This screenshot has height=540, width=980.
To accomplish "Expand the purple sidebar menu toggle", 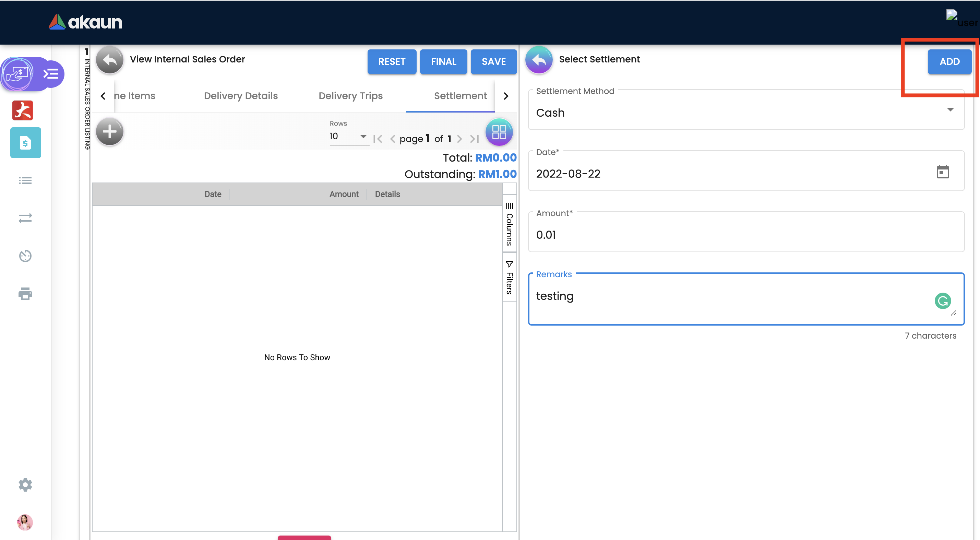I will tap(51, 74).
